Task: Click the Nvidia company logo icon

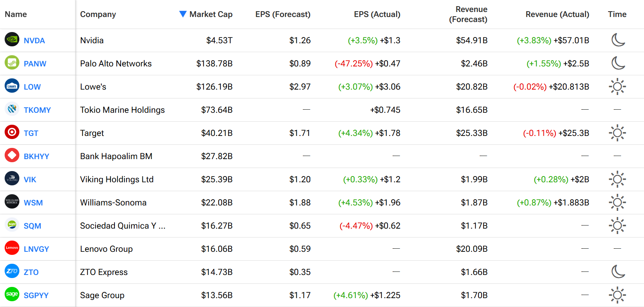Action: click(12, 39)
